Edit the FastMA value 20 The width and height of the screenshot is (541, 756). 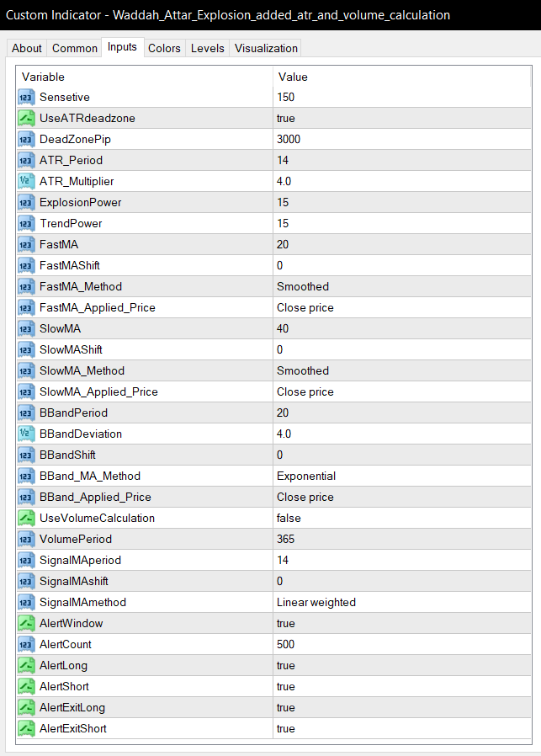tap(402, 244)
